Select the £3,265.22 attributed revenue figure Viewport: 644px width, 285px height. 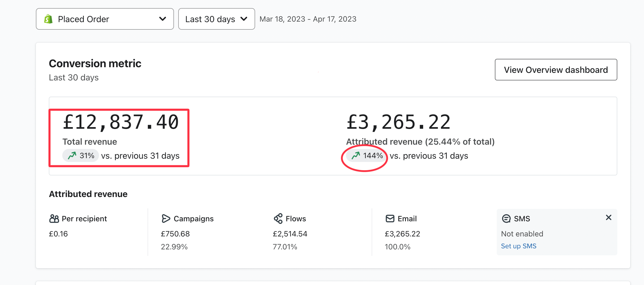pos(398,122)
